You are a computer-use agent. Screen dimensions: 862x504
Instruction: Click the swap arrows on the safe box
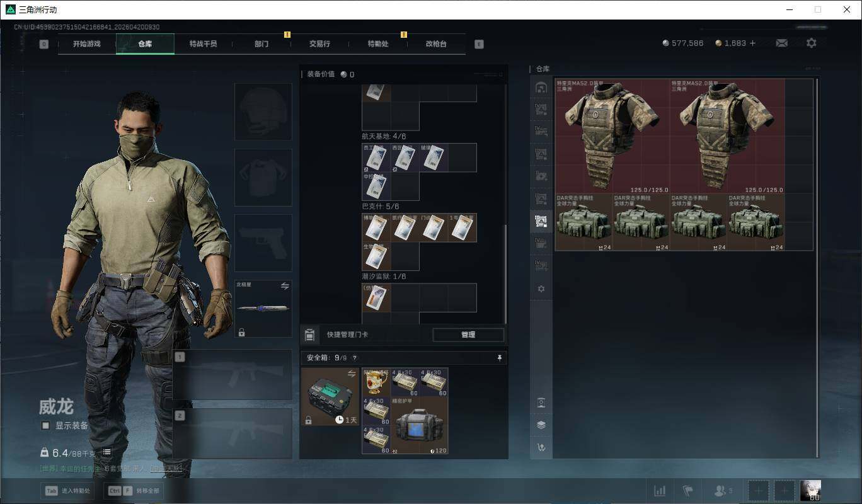tap(352, 374)
